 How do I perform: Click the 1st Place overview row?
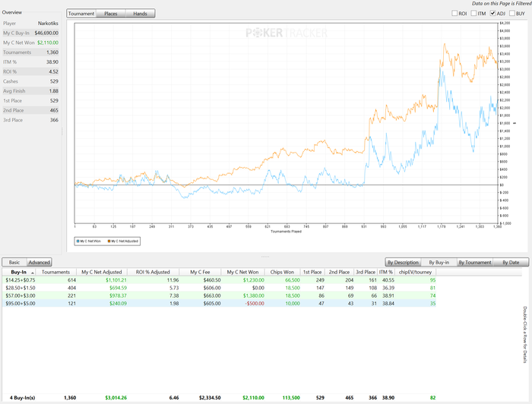pyautogui.click(x=30, y=101)
